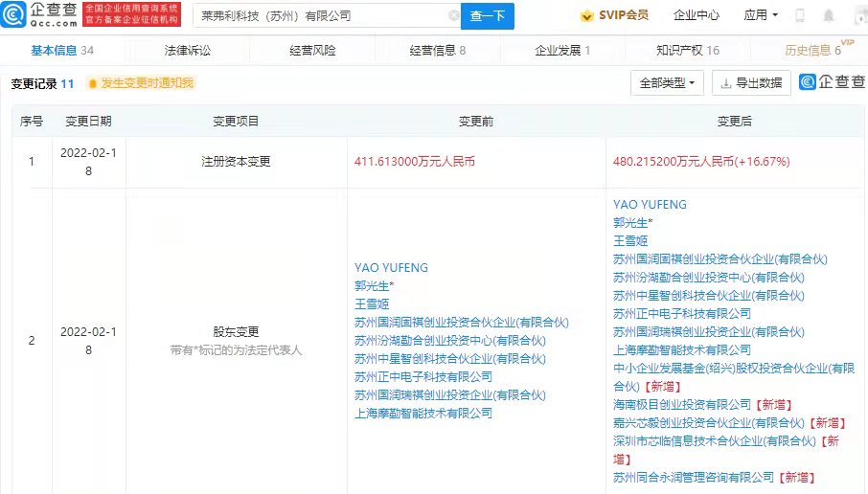The width and height of the screenshot is (868, 494).
Task: Open the 全部类型 filter dropdown
Action: [667, 83]
